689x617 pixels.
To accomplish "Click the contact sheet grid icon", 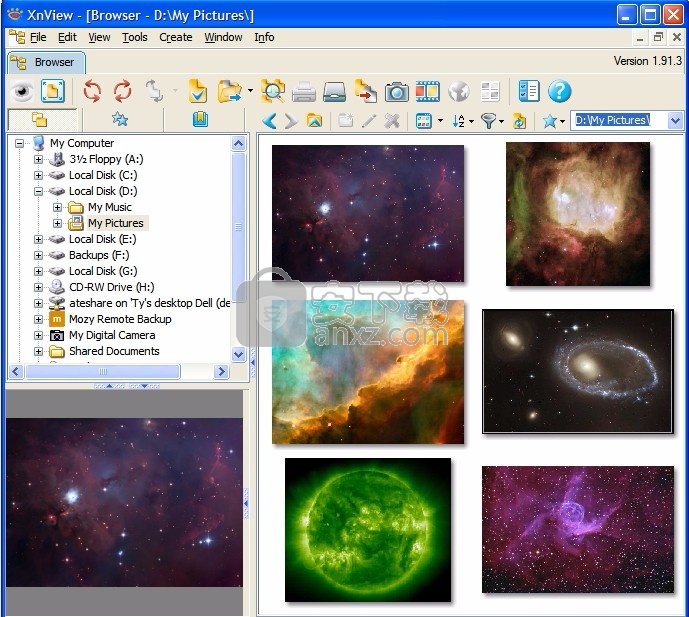I will click(x=490, y=92).
